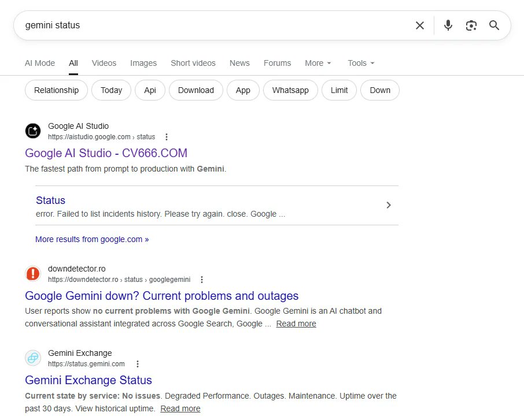The image size is (524, 420).
Task: Click the aistudio.google.com › status URL text
Action: [x=102, y=137]
